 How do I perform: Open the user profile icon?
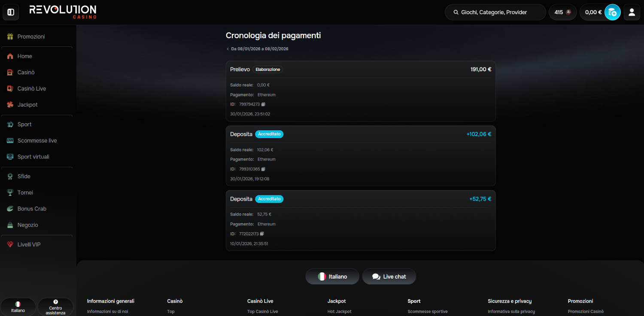pyautogui.click(x=632, y=12)
